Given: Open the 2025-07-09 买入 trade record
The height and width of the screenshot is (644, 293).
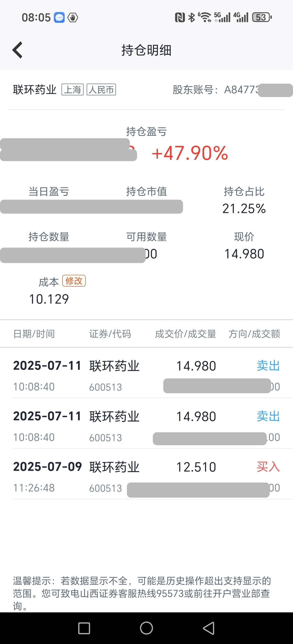Looking at the screenshot, I should pos(146,474).
